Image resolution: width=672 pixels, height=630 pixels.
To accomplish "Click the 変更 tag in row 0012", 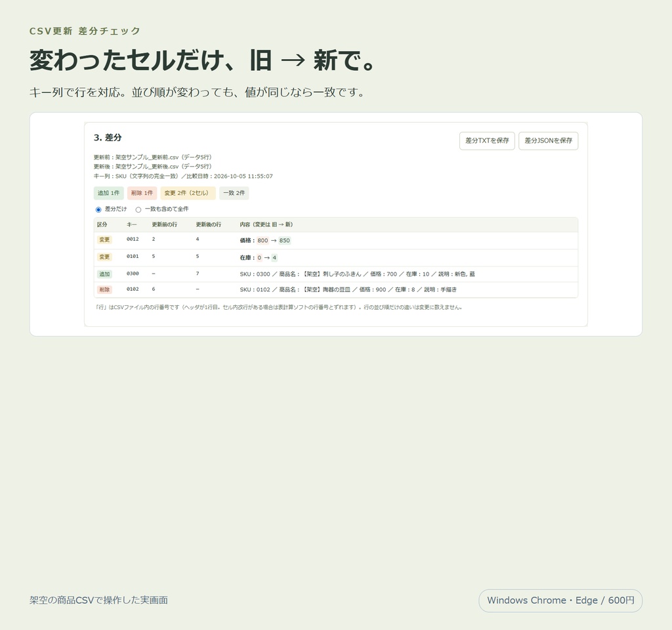I will (x=104, y=240).
